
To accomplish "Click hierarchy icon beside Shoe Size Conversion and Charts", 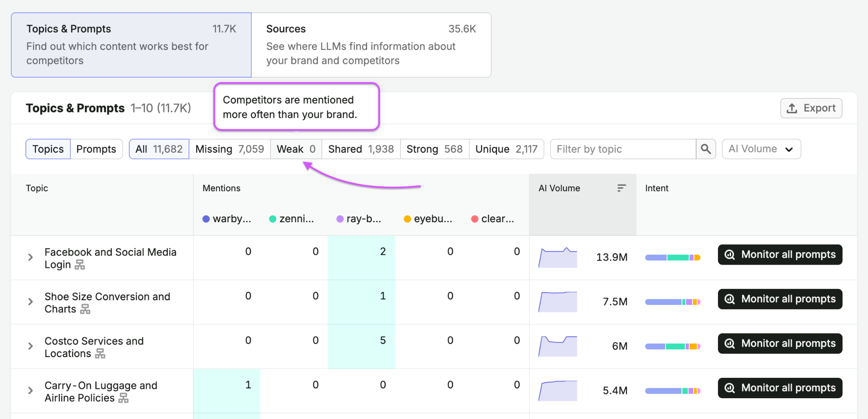I will tap(85, 309).
